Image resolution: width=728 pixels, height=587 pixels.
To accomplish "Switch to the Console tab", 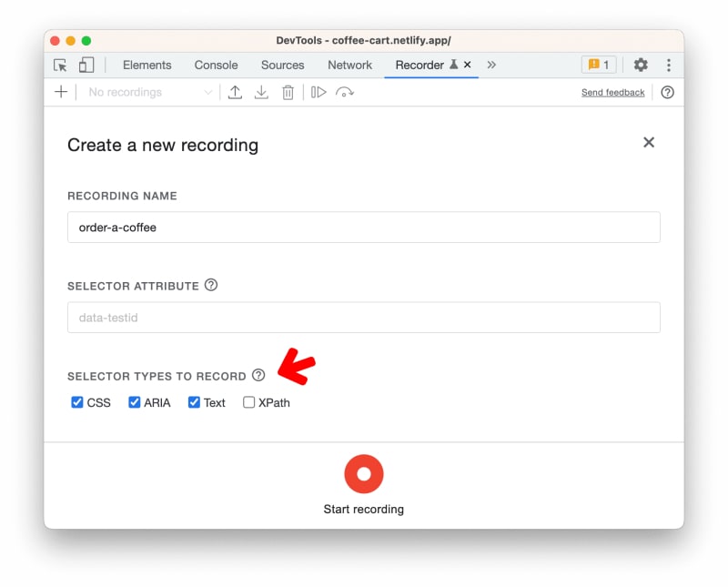I will 216,66.
